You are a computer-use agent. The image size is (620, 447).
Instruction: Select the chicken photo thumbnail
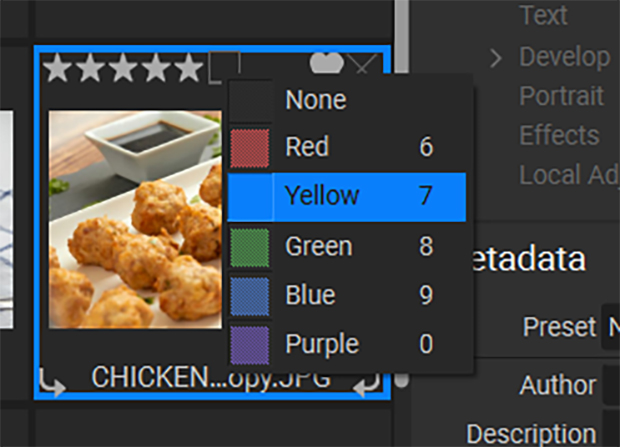coord(135,220)
